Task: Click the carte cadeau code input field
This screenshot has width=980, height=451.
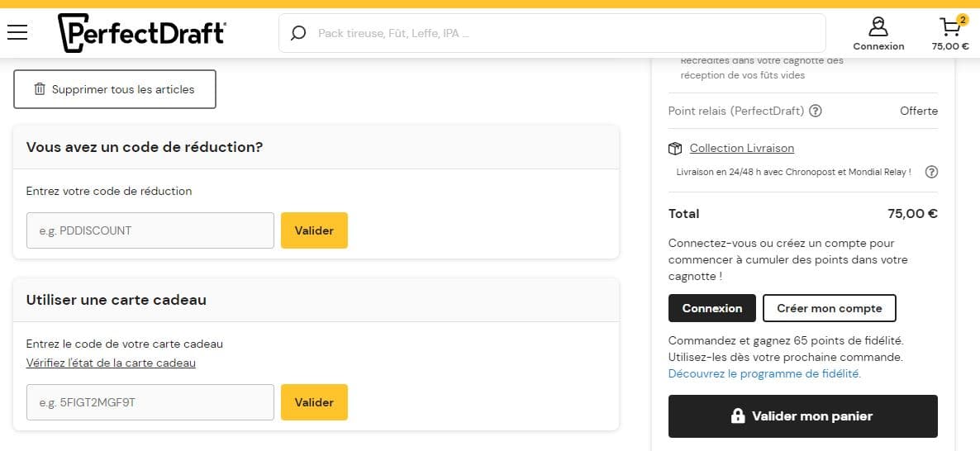Action: (150, 402)
